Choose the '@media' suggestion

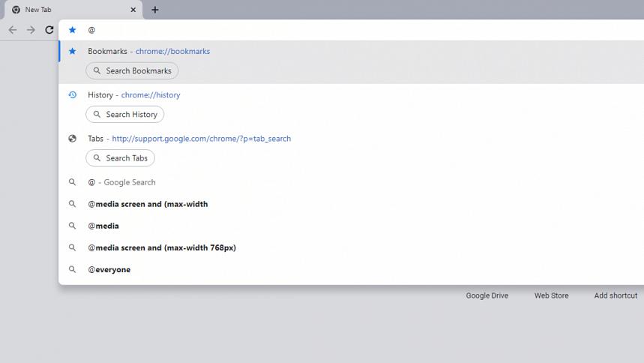[352, 226]
